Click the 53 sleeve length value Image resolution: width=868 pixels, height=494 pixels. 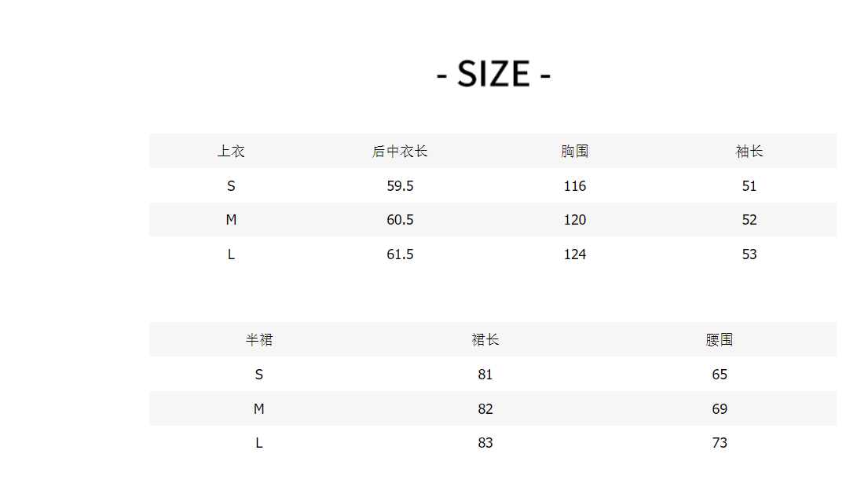749,254
